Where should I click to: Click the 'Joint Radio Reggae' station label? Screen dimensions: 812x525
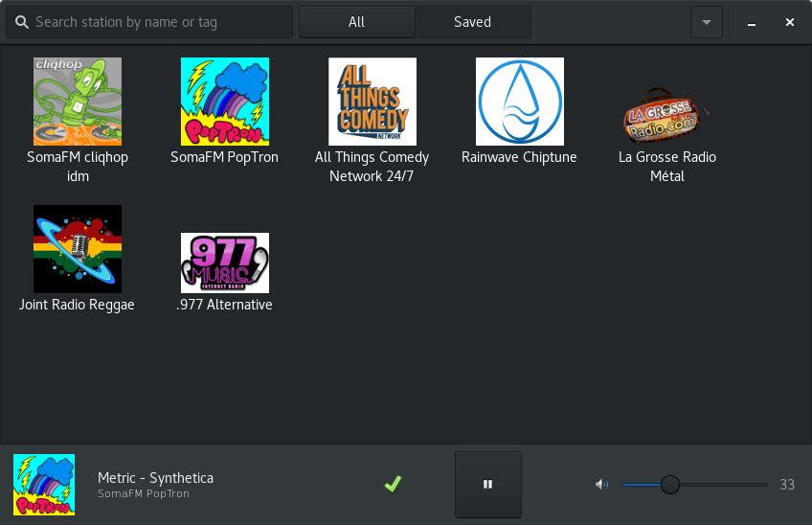coord(77,305)
